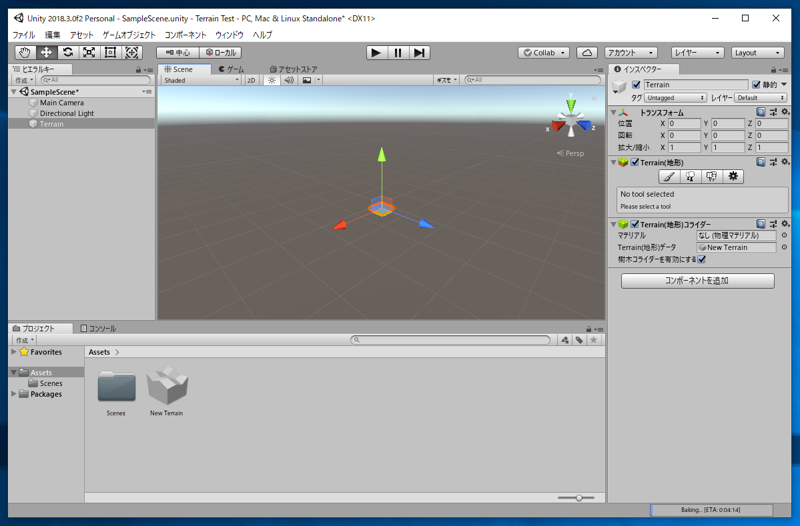Toggle scene effects image icon
The width and height of the screenshot is (800, 526).
tap(307, 80)
